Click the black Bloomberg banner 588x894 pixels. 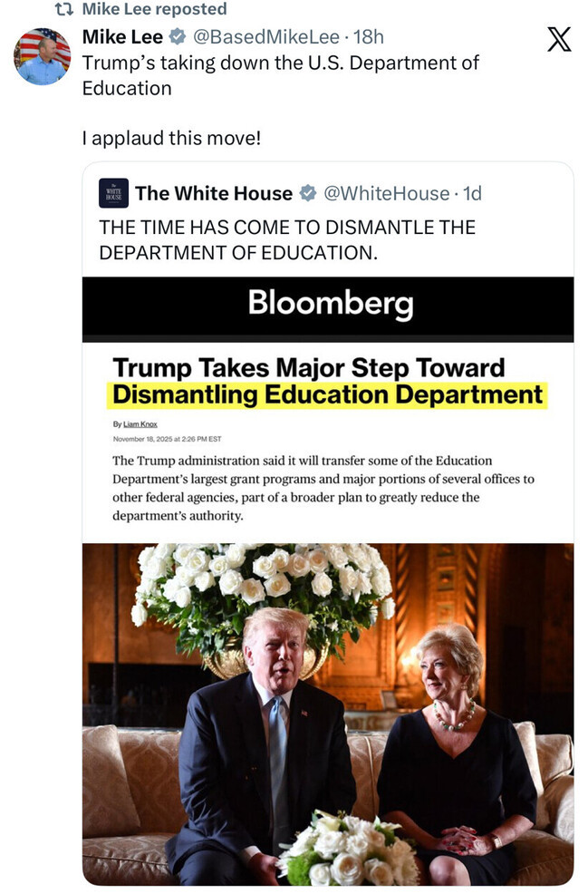[328, 304]
